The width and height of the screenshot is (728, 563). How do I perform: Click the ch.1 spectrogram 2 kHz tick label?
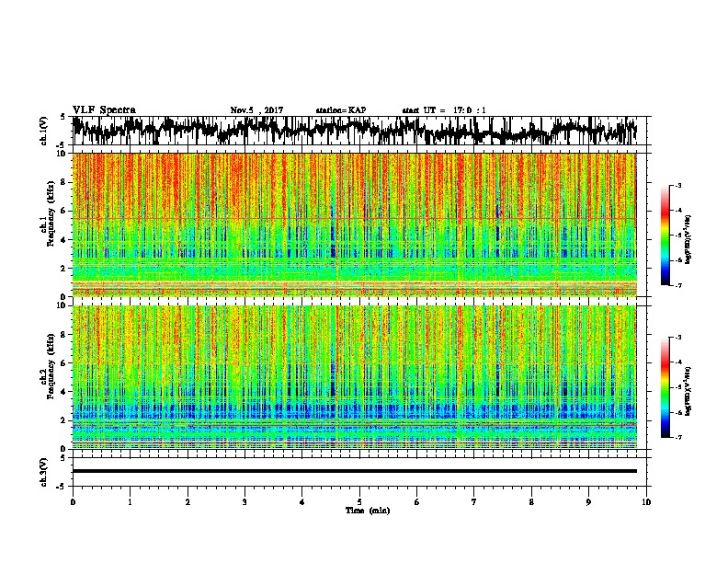(x=64, y=268)
